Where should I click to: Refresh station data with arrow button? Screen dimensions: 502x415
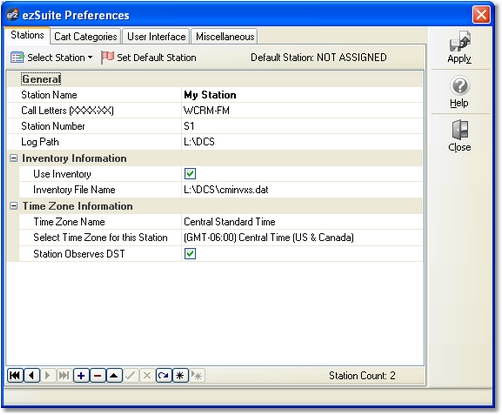pos(163,376)
